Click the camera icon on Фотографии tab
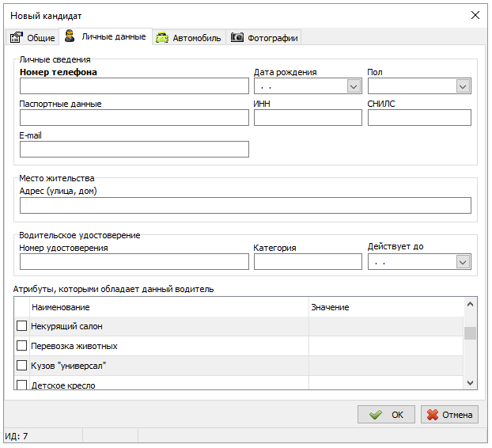 coord(237,38)
